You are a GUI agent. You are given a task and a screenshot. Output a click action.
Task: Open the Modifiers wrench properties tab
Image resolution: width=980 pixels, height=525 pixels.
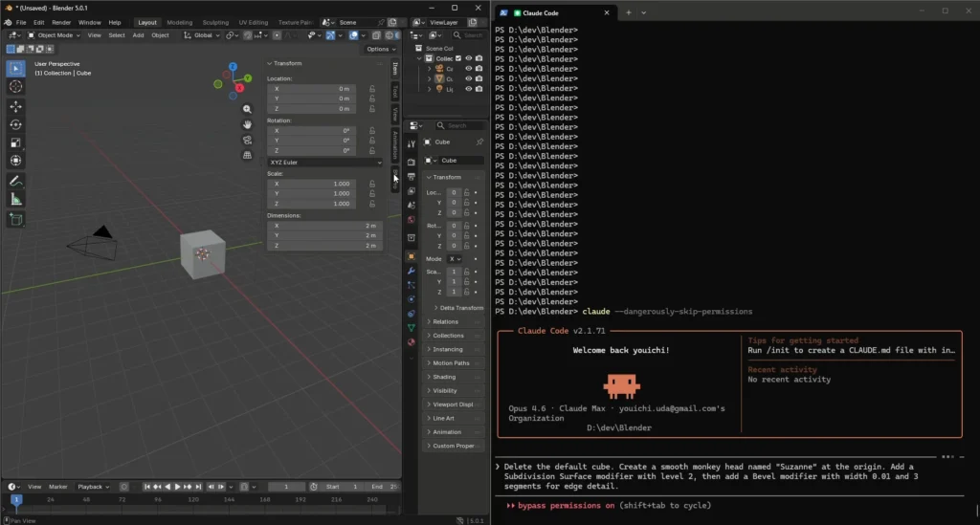412,271
